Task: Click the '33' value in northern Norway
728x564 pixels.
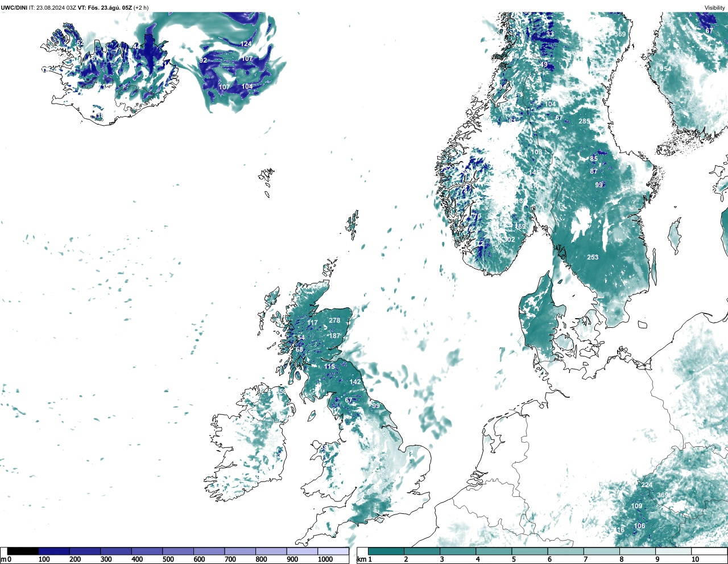Action: pyautogui.click(x=550, y=34)
